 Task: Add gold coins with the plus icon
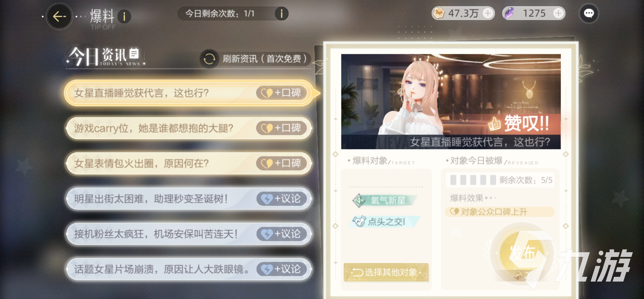pos(488,13)
